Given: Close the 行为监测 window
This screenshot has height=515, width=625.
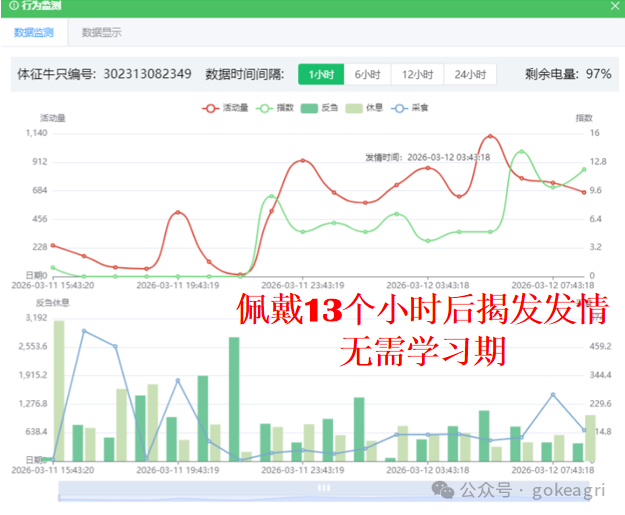Looking at the screenshot, I should click(614, 7).
